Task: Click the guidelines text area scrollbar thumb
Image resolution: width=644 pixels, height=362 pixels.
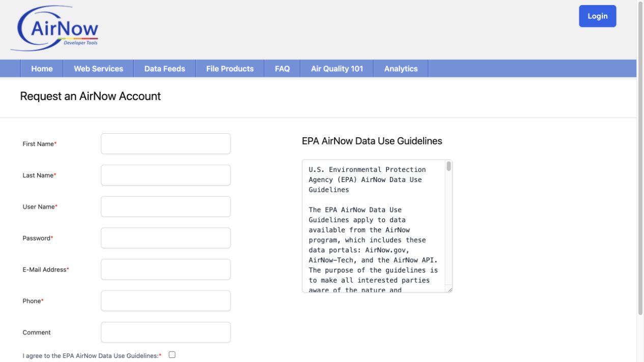Action: pyautogui.click(x=449, y=166)
